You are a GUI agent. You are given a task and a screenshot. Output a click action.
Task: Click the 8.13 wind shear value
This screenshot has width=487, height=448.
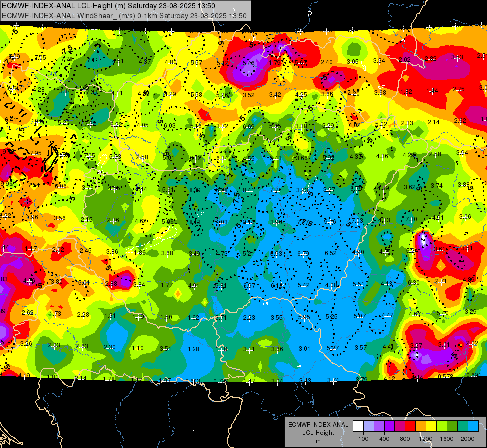coord(195,222)
